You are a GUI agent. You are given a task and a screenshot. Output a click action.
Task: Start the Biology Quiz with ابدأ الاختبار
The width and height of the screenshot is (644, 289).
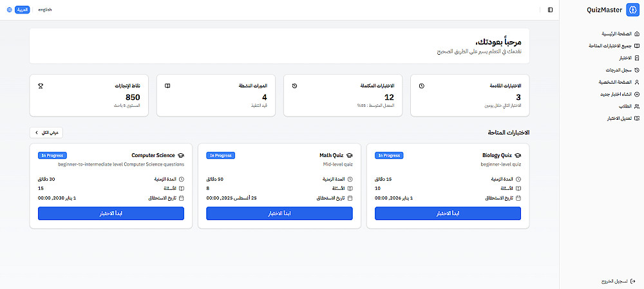tap(448, 214)
